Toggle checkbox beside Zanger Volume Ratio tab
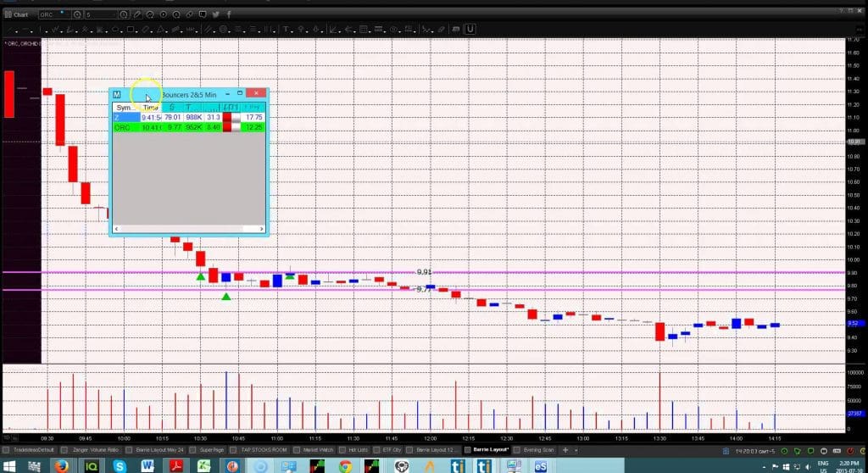The image size is (868, 473). [x=64, y=450]
